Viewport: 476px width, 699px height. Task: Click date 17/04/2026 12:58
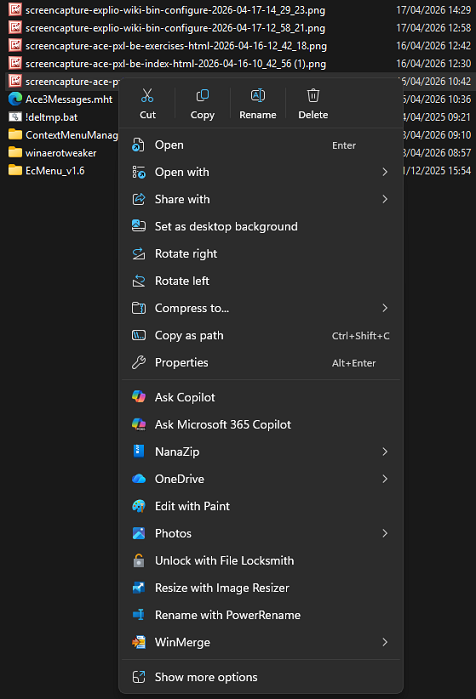434,28
